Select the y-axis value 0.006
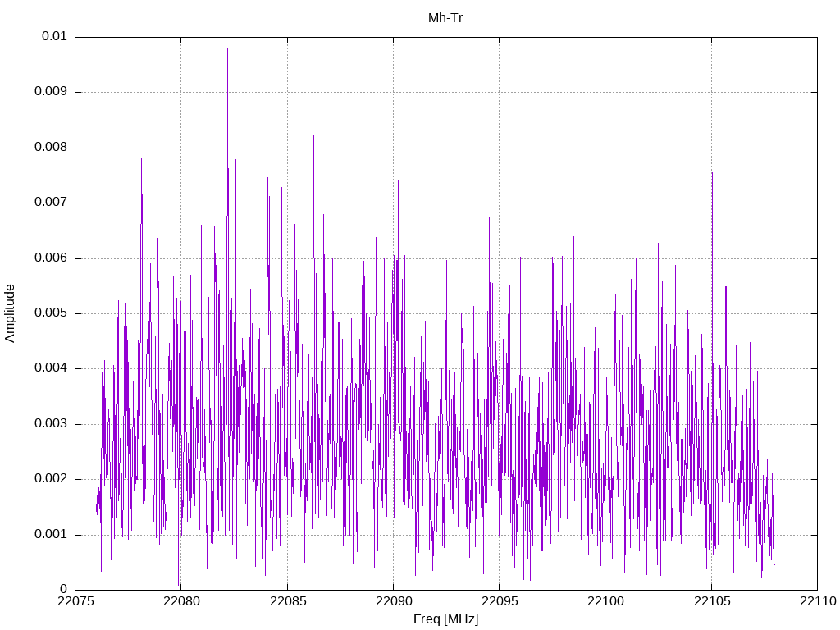The image size is (840, 630). pos(51,258)
